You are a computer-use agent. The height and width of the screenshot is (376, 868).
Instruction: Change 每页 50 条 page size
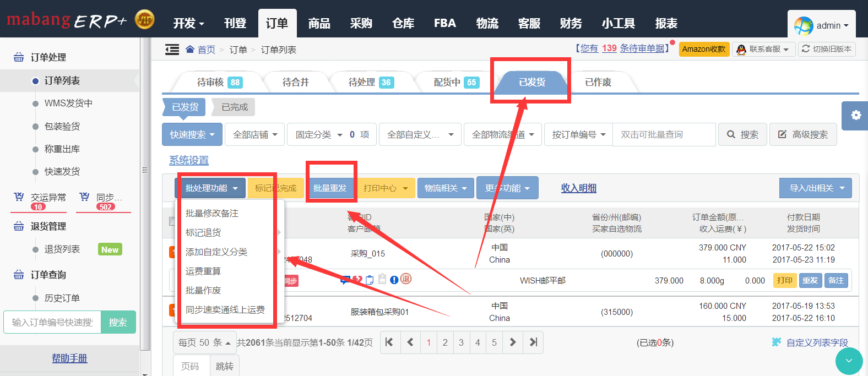point(204,342)
